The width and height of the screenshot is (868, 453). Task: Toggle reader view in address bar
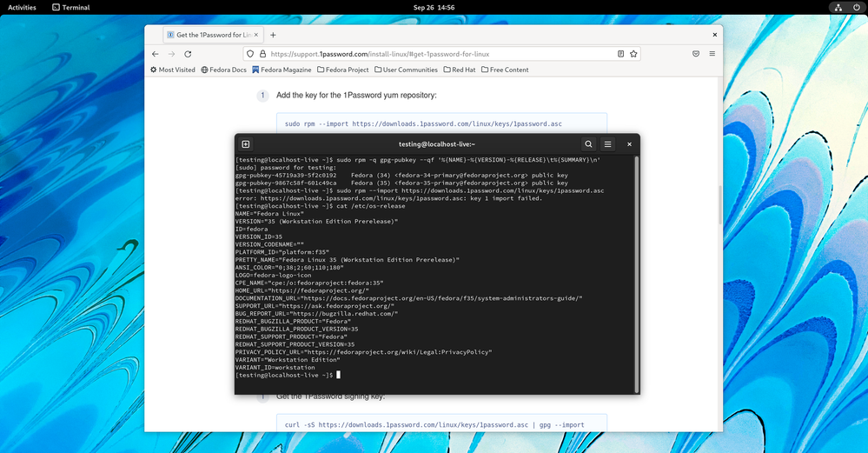pos(620,54)
